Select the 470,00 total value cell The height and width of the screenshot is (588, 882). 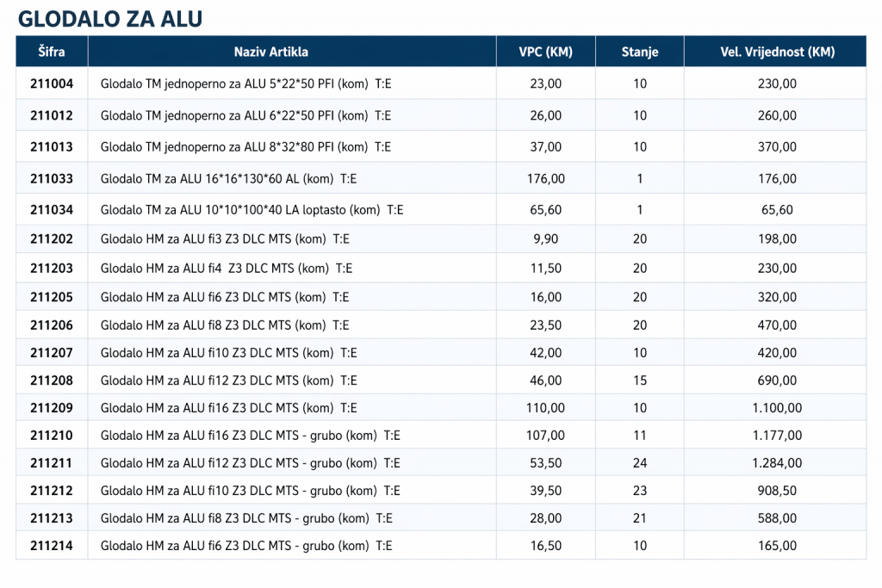777,325
